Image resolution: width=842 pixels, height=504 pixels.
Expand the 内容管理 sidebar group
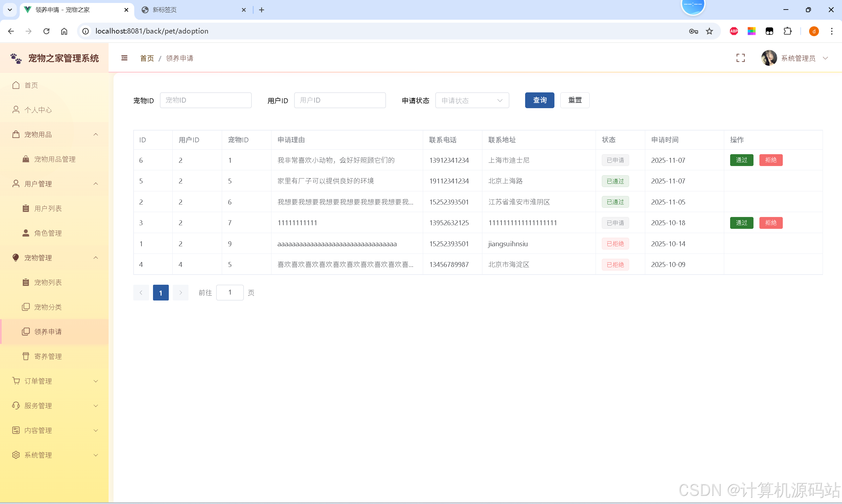pyautogui.click(x=54, y=430)
